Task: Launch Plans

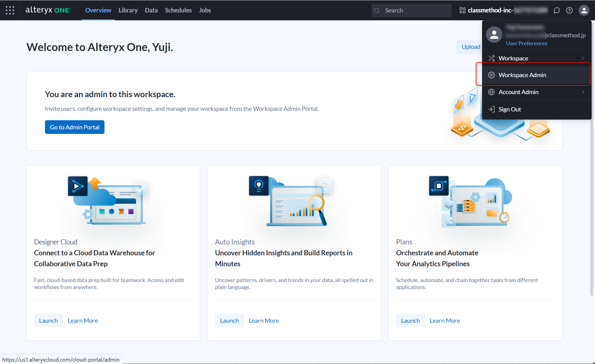Action: pos(410,321)
